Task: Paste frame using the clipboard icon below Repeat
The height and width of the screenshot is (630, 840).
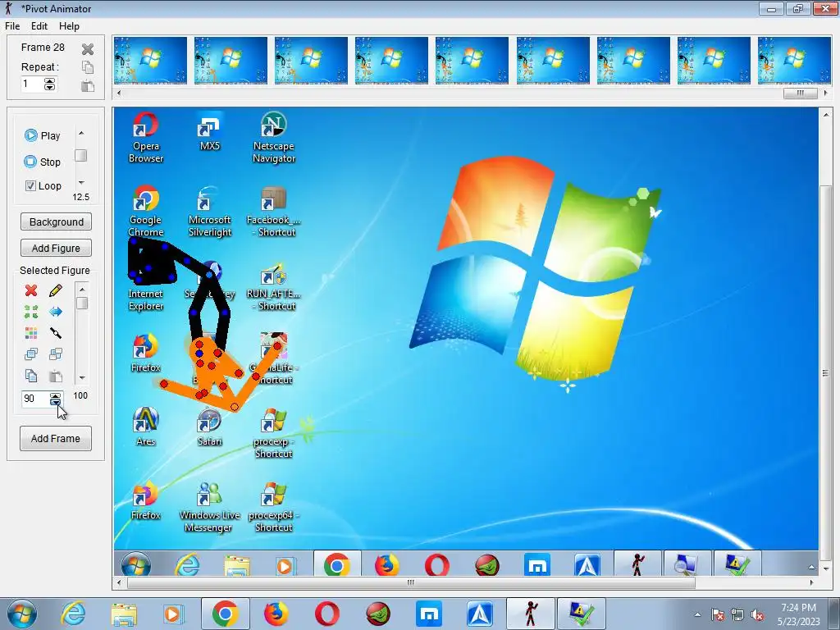Action: click(88, 85)
